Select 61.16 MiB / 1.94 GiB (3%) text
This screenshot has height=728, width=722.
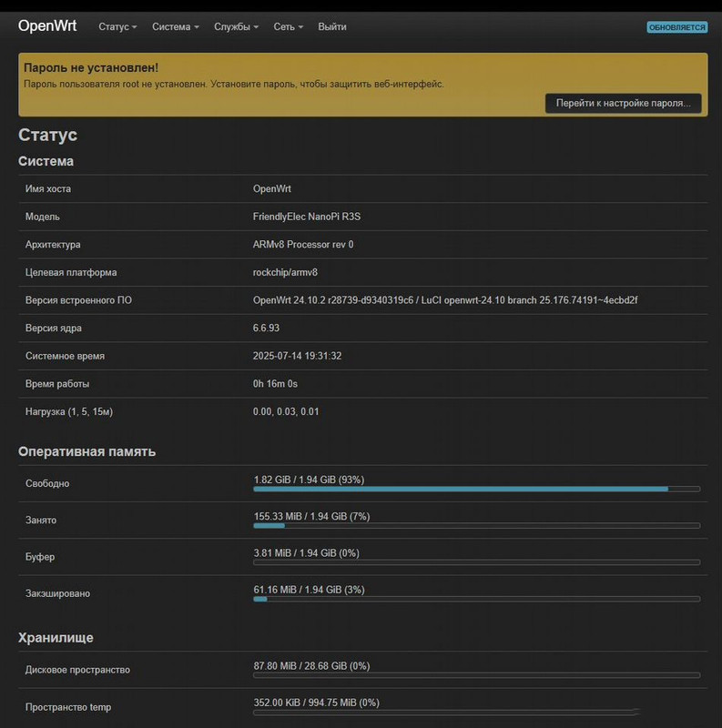click(x=309, y=590)
